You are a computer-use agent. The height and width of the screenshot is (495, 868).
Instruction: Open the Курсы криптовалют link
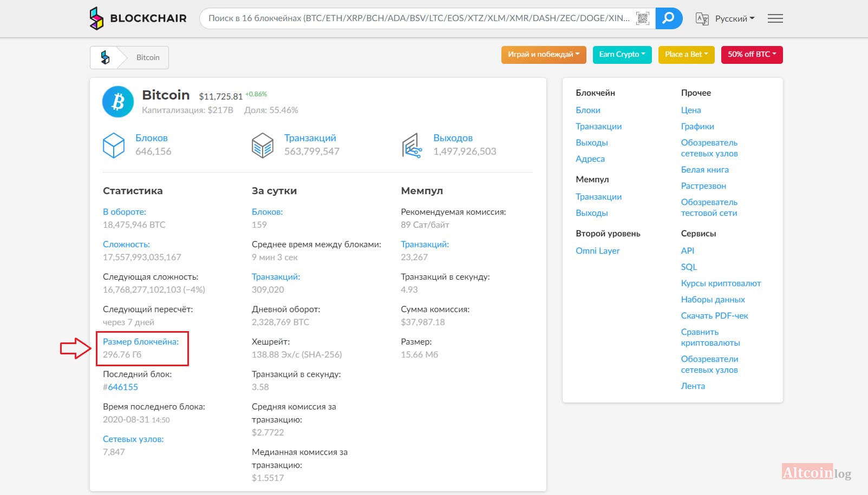pos(721,283)
